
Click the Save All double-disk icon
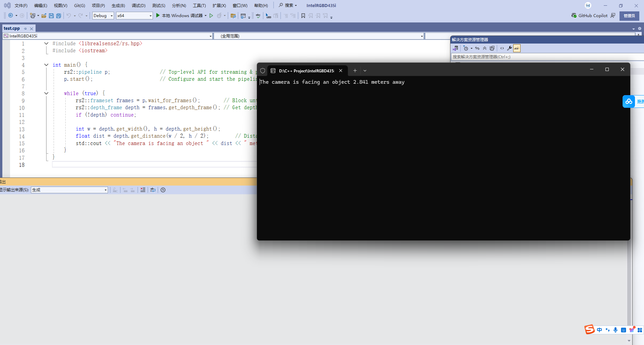click(x=59, y=15)
